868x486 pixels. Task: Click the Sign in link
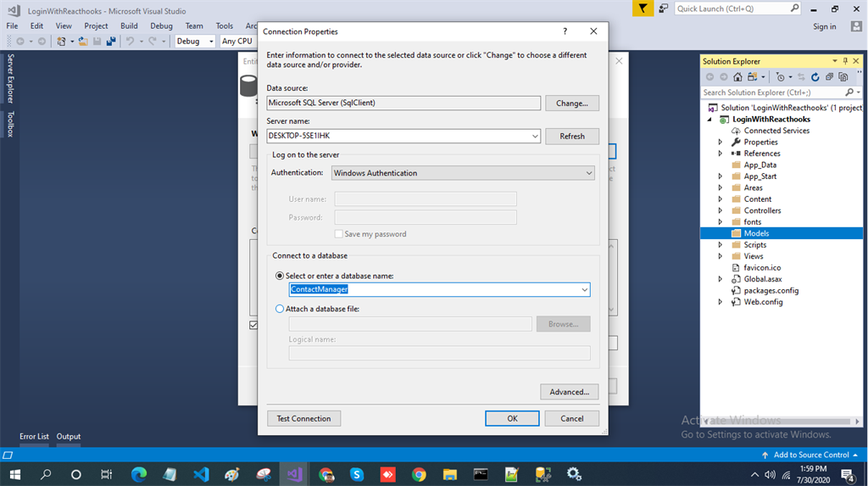824,26
